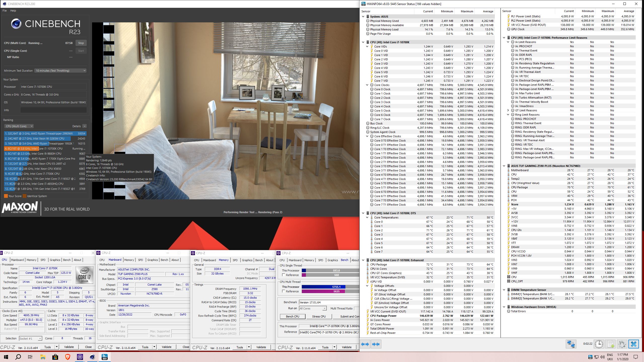This screenshot has width=644, height=362.
Task: Switch to Mainboard tab in first CPU-Z
Action: pyautogui.click(x=17, y=260)
